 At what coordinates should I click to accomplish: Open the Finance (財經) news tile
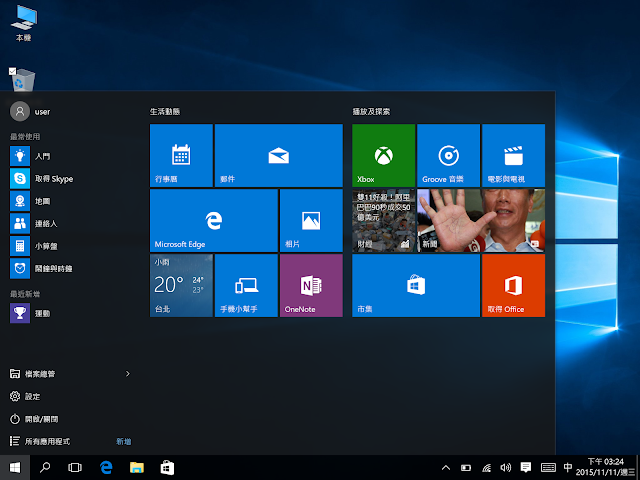[384, 220]
